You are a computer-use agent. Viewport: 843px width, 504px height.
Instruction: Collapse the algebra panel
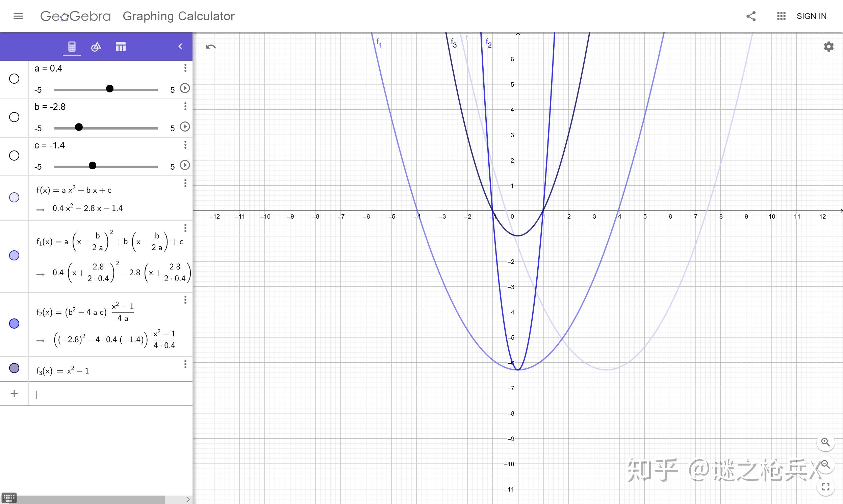(x=180, y=47)
